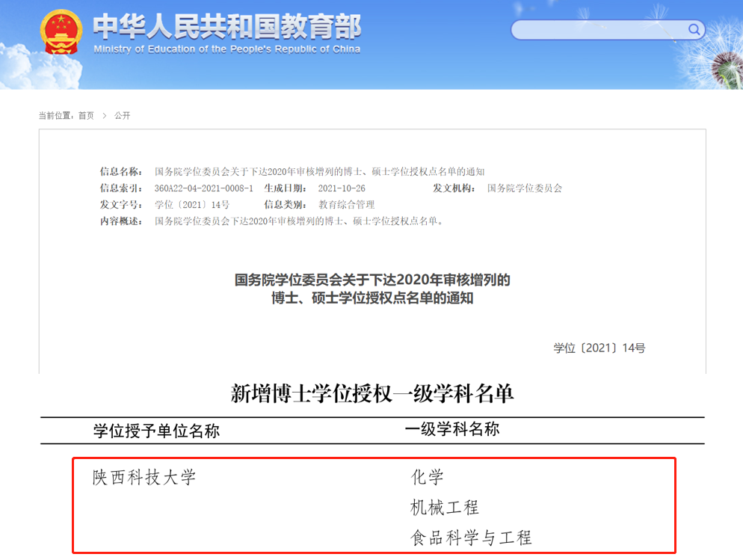Click the 学位授予单位名称 column header
The width and height of the screenshot is (743, 560).
pos(156,431)
